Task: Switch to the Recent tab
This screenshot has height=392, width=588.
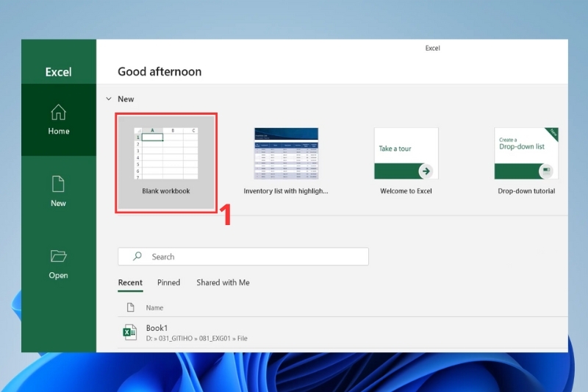Action: click(x=130, y=282)
